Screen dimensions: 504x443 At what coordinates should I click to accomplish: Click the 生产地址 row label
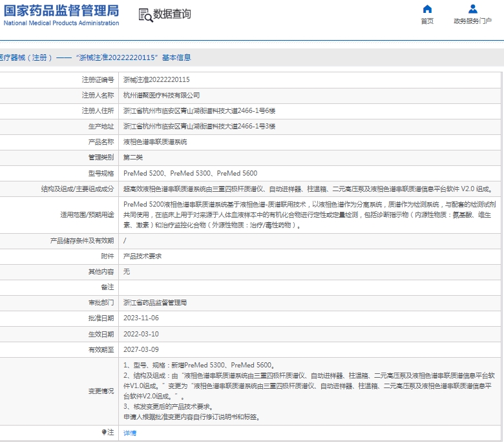point(101,127)
